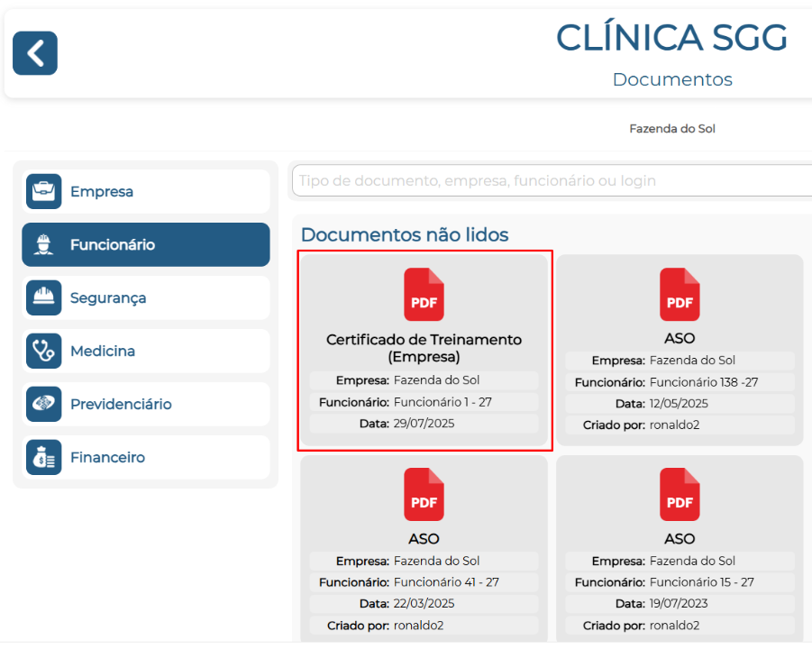Click the money bag Financeiro icon
The image size is (812, 649).
(43, 457)
